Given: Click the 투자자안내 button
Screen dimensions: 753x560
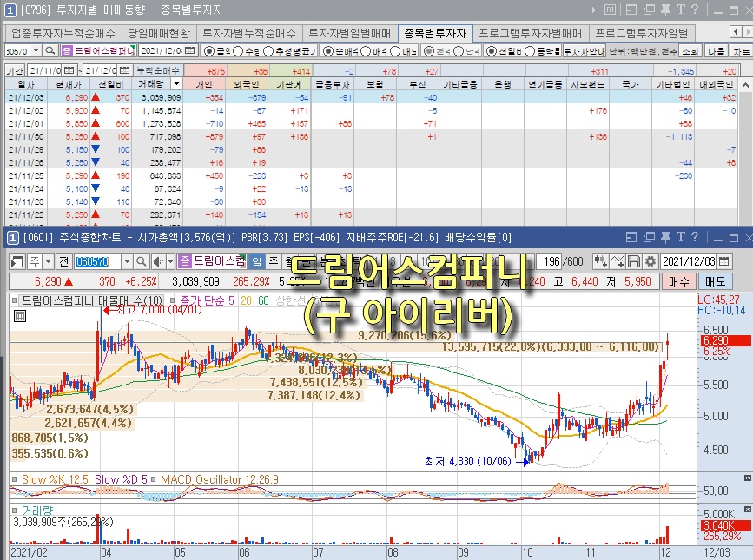Looking at the screenshot, I should point(585,50).
